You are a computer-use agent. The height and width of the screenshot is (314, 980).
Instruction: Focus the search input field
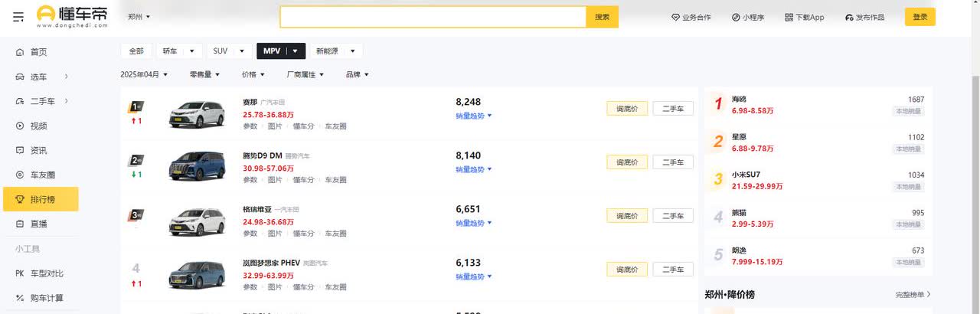coord(433,17)
